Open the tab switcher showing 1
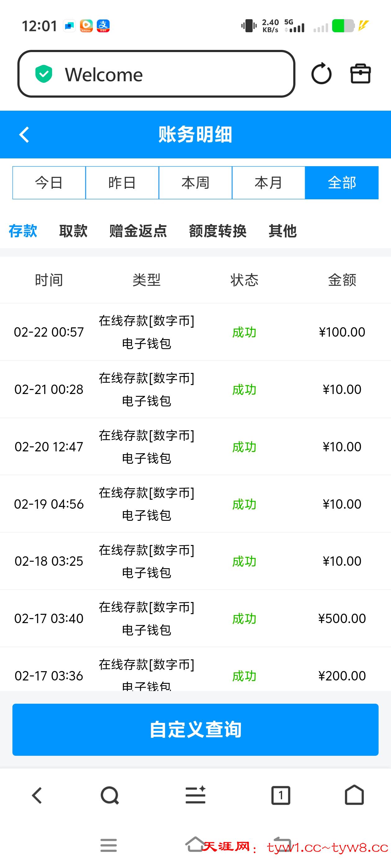Screen dimensions: 391x868 click(x=281, y=795)
